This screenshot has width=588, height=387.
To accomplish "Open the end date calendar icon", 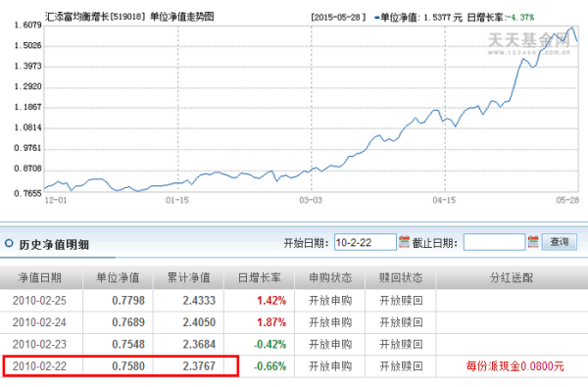I will (x=533, y=242).
